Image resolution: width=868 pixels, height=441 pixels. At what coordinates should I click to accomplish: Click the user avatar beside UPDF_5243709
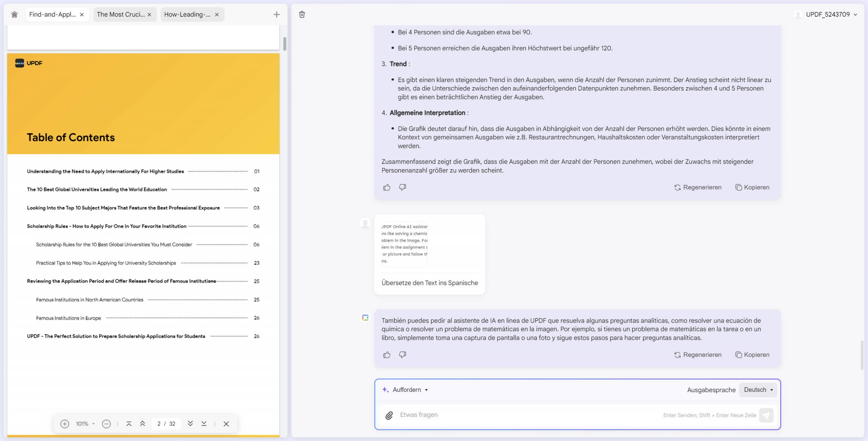pos(798,14)
